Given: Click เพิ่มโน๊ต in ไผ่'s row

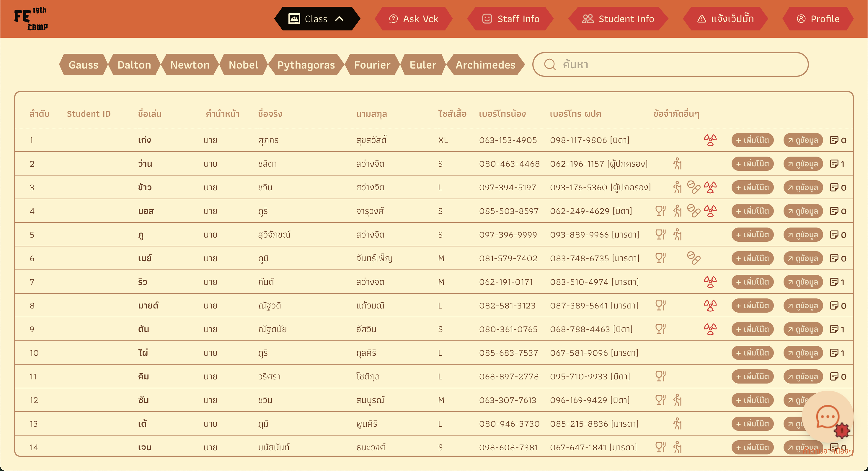Looking at the screenshot, I should tap(752, 353).
